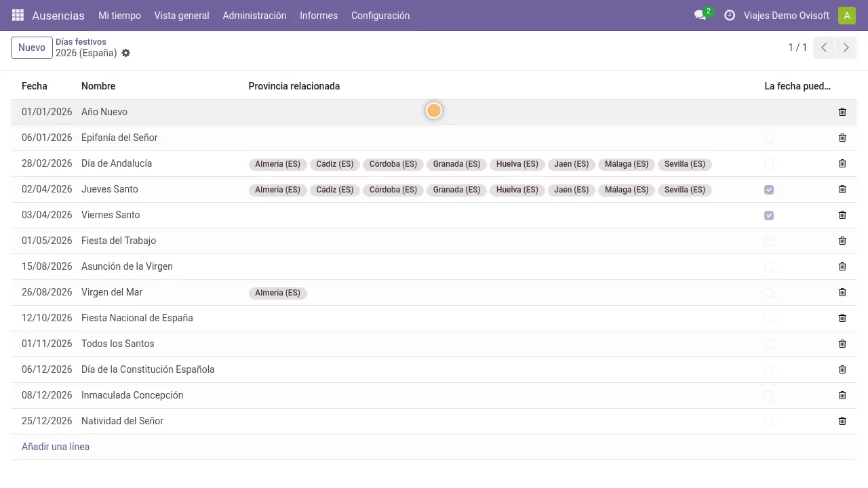Screen dimensions: 868x488
Task: Open the Mi tiempo menu
Action: tap(119, 16)
